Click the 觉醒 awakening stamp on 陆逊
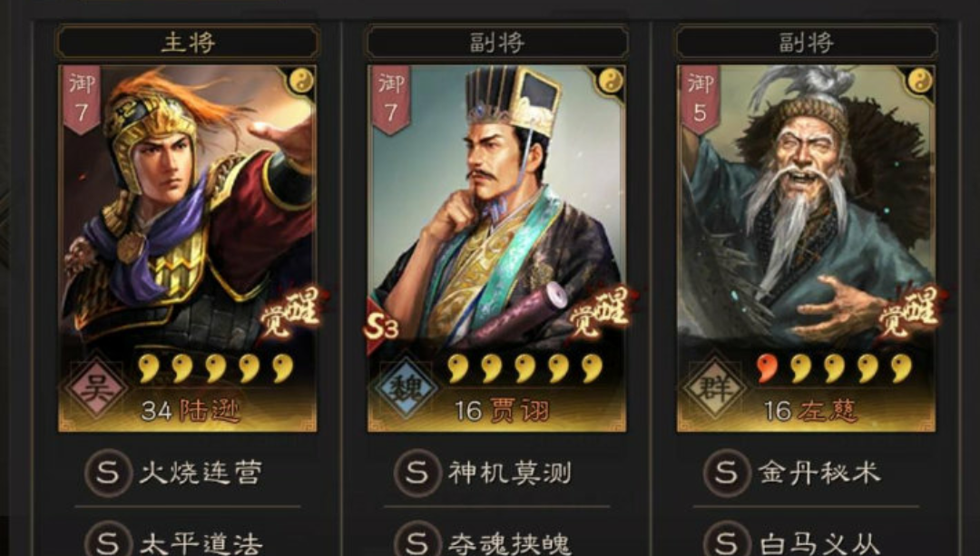 point(291,312)
